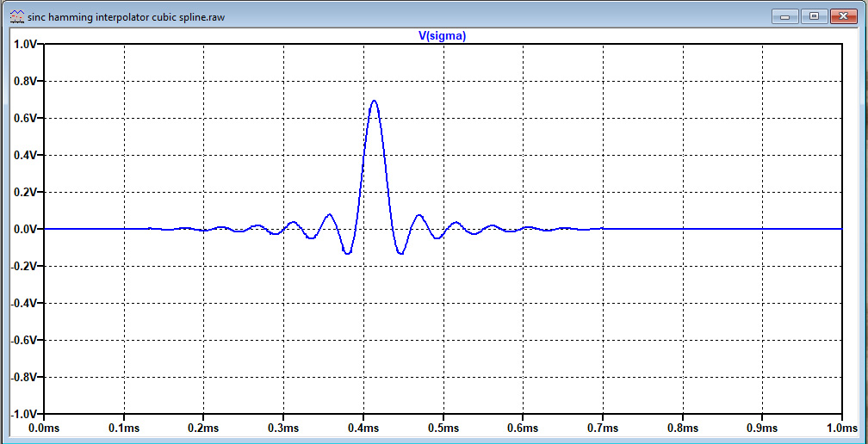Screen dimensions: 868x444
Task: Click the V(sigma) trace label
Action: coord(443,36)
